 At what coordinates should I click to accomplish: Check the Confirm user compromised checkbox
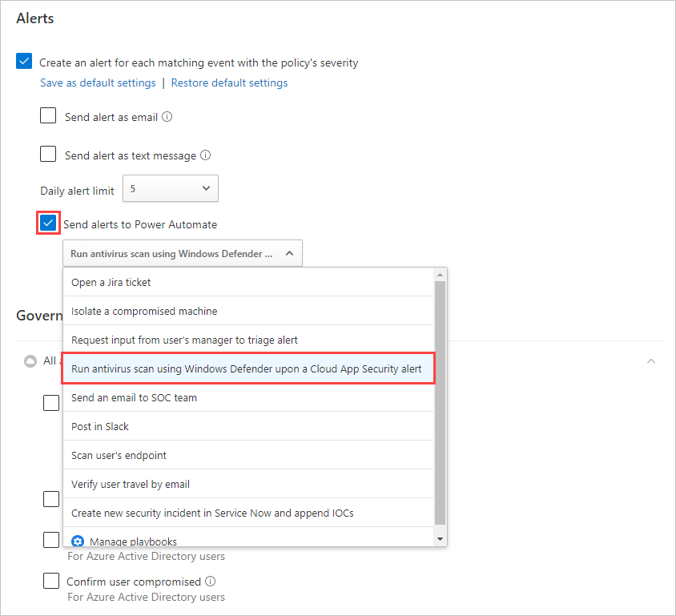(x=50, y=581)
